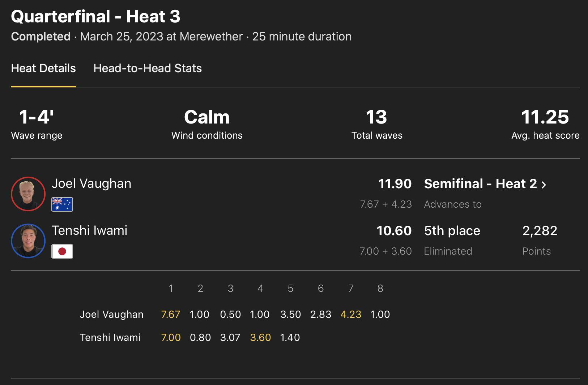
Task: Open Joel Vaughan's profile photo
Action: coord(28,194)
